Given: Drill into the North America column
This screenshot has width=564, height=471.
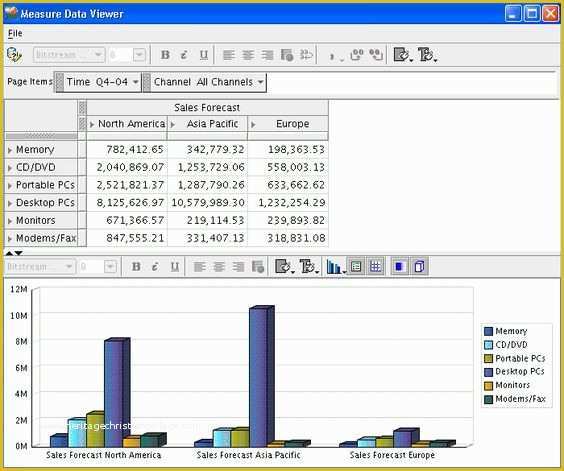Looking at the screenshot, I should [x=92, y=124].
